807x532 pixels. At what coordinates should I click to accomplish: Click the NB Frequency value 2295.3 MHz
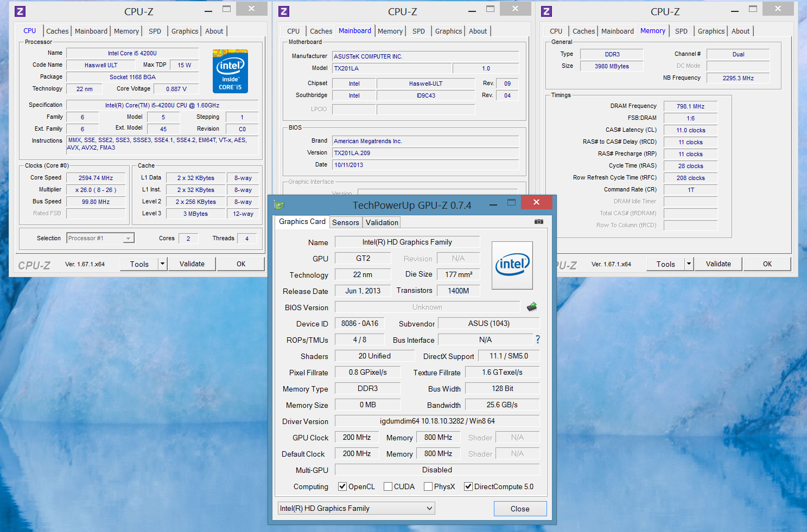pyautogui.click(x=738, y=78)
